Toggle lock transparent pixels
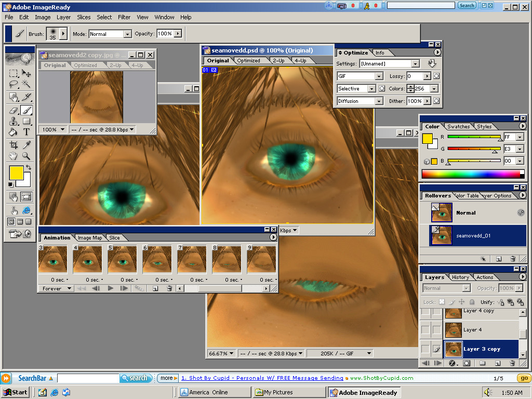The image size is (532, 399). [442, 302]
